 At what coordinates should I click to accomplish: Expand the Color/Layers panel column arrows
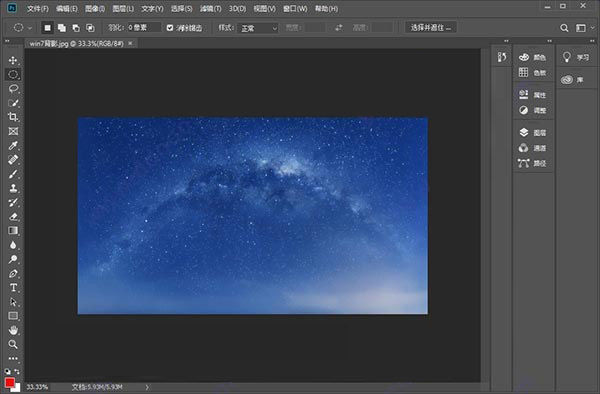click(549, 41)
